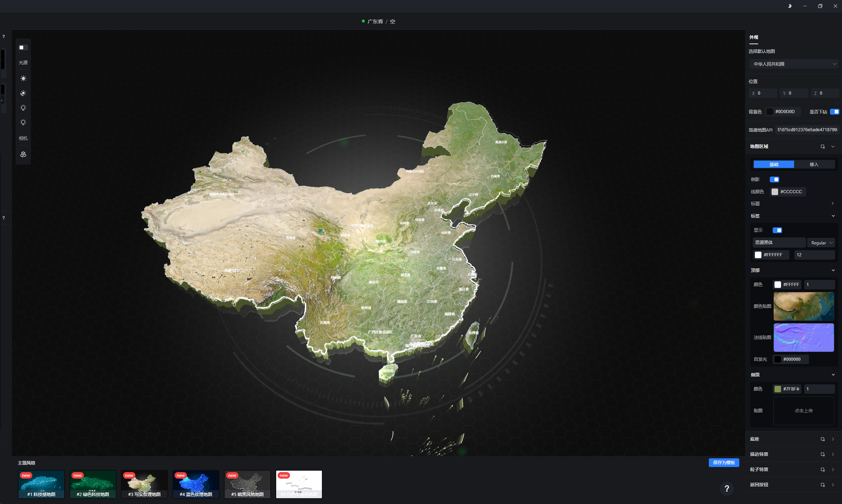
Task: Click the pop-out icon in the 地图区域 header
Action: click(x=823, y=146)
